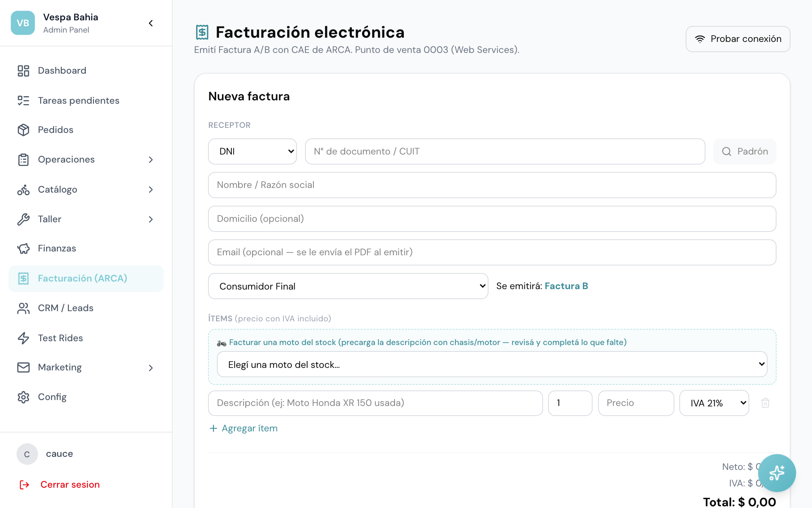Collapse the sidebar with the chevron
The height and width of the screenshot is (508, 812).
pos(151,23)
